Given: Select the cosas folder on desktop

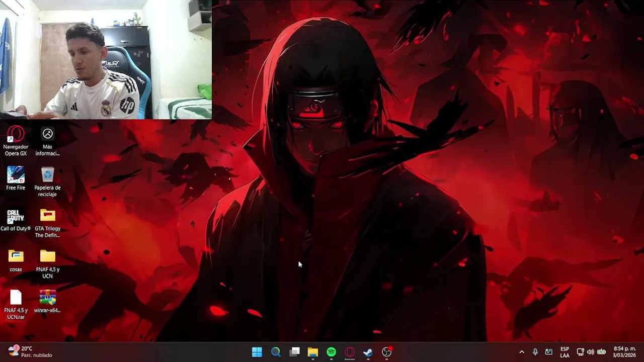Looking at the screenshot, I should point(16,261).
